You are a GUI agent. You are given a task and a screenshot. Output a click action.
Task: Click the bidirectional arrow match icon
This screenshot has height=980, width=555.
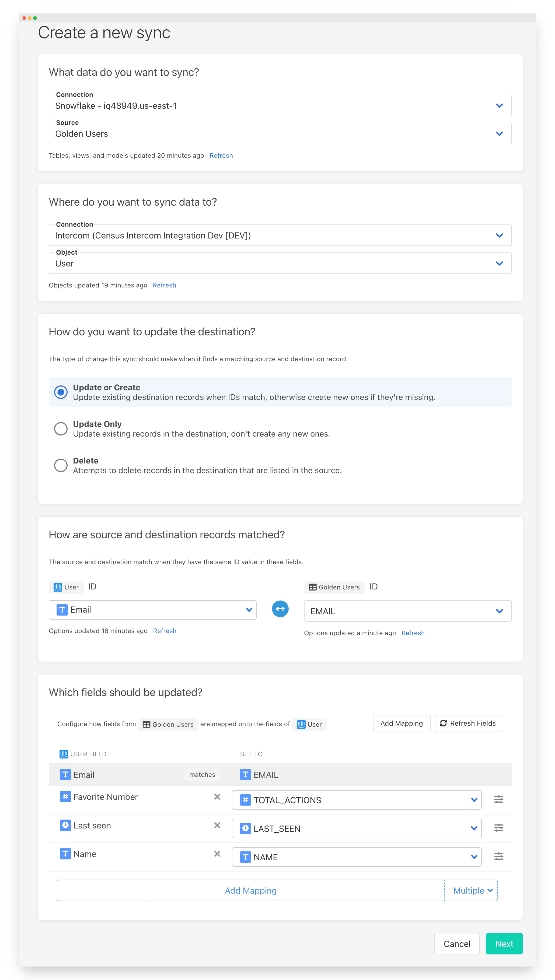280,609
